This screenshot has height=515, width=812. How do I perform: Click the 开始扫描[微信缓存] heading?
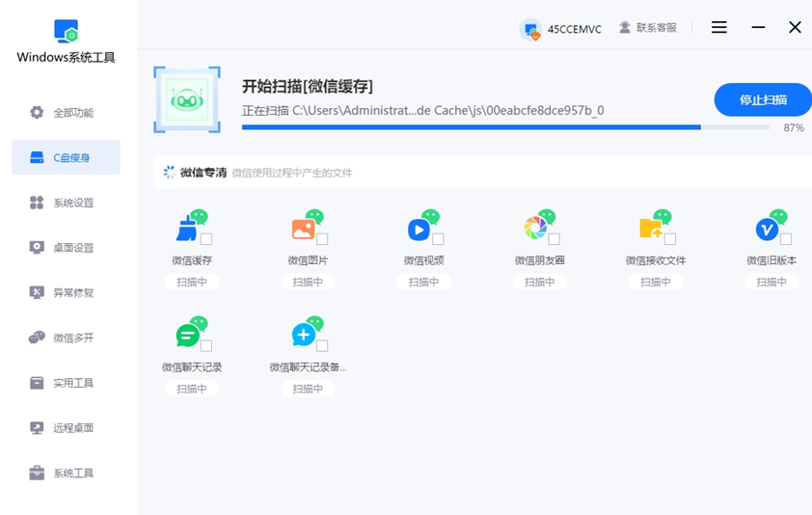coord(308,86)
